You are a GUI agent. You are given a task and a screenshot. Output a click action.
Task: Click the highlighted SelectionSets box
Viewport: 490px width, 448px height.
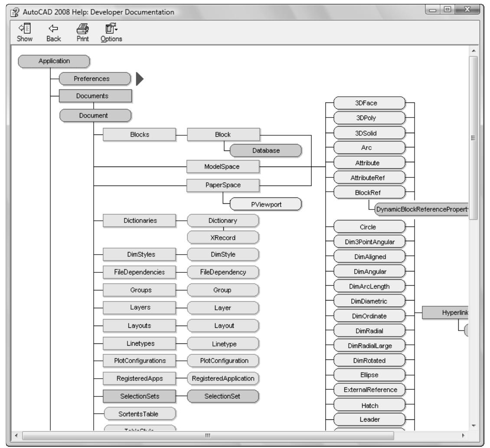[x=139, y=396]
